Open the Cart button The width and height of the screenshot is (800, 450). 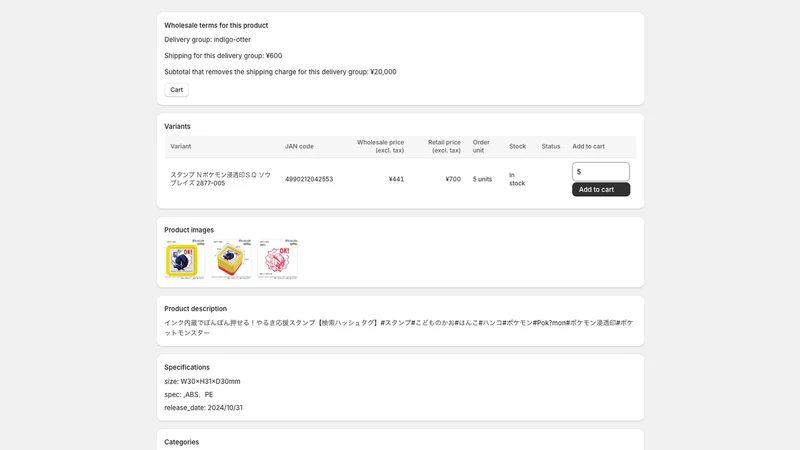click(177, 90)
